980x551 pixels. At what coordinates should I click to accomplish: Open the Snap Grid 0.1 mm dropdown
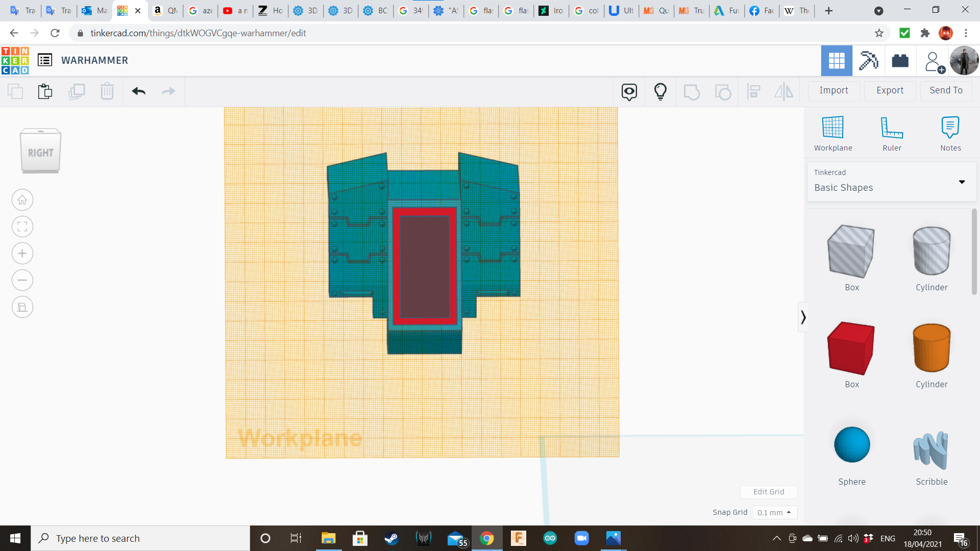[774, 513]
